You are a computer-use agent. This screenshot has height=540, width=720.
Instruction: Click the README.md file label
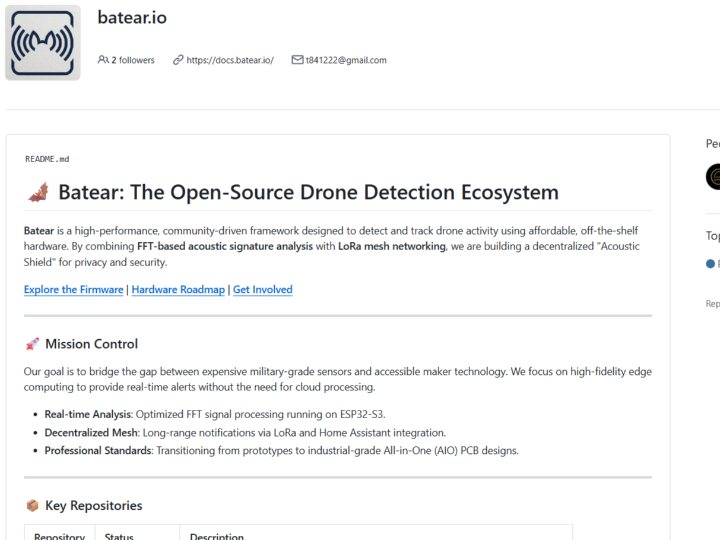point(47,159)
